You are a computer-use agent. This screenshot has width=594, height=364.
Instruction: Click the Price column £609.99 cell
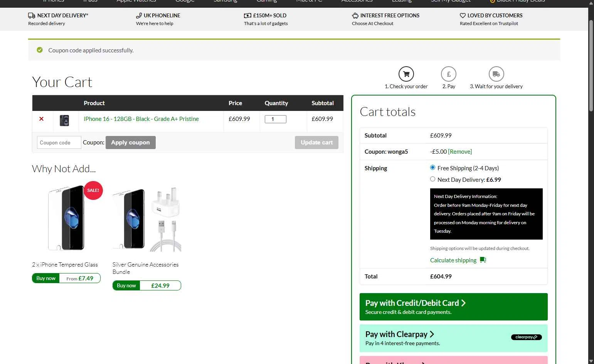(x=239, y=119)
